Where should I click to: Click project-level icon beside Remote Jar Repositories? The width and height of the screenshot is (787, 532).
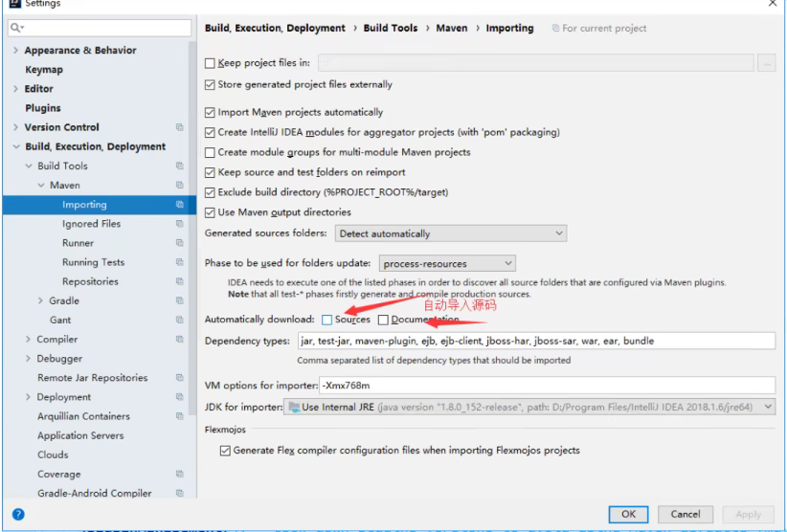click(x=180, y=378)
